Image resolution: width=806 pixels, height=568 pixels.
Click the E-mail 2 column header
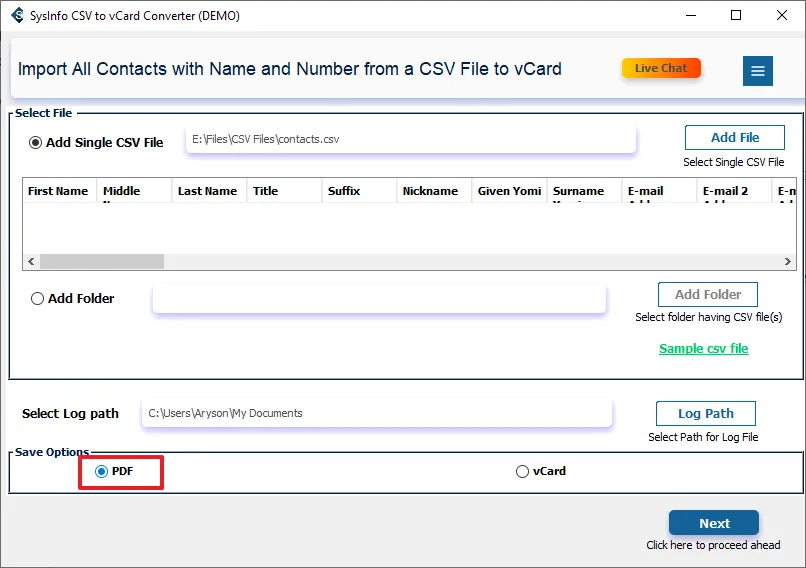coord(734,191)
